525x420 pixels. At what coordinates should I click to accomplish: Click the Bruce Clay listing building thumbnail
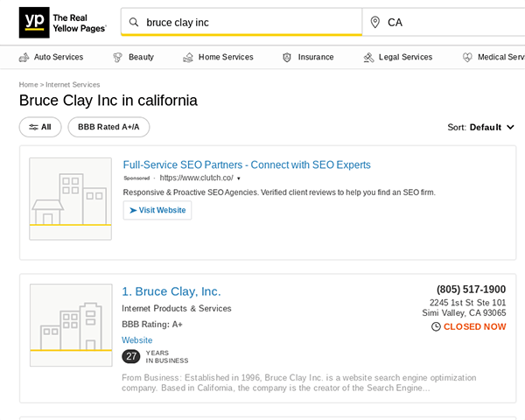(x=71, y=325)
